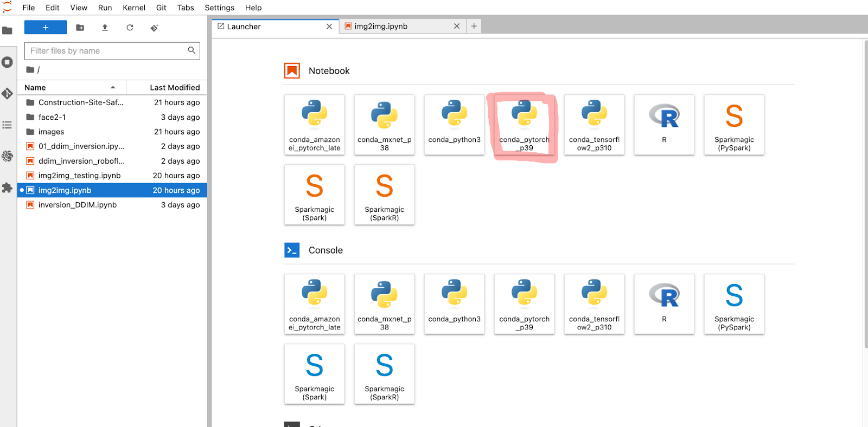
Task: Open Sparkmagic (SparkR) console
Action: (x=385, y=374)
